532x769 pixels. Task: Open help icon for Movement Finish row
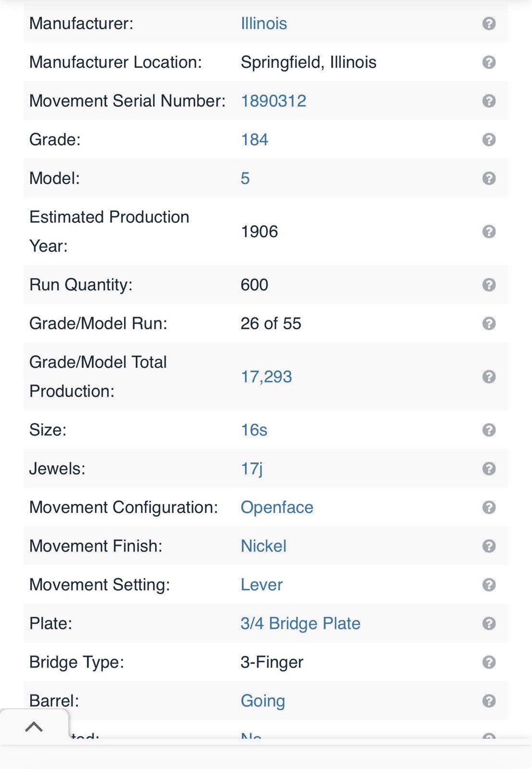click(489, 546)
